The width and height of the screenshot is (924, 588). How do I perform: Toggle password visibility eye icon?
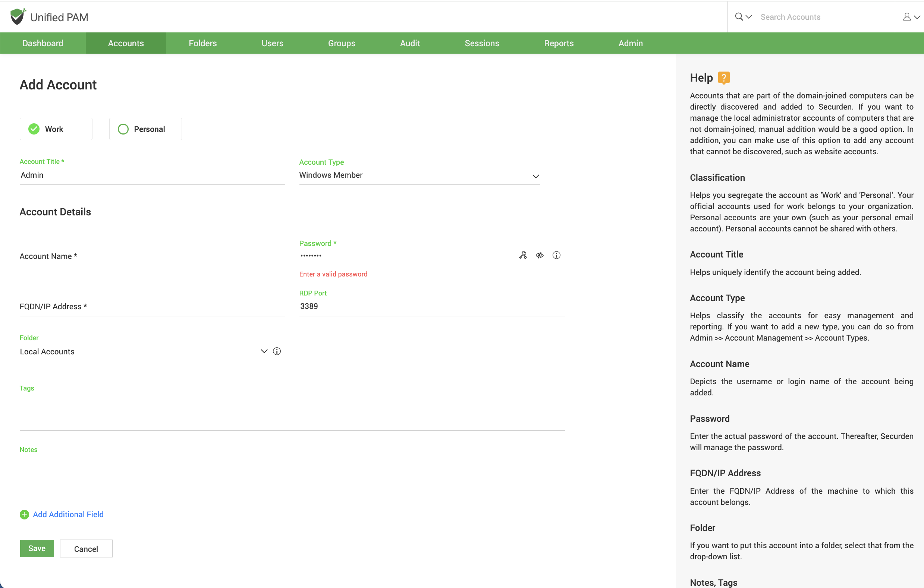coord(540,255)
